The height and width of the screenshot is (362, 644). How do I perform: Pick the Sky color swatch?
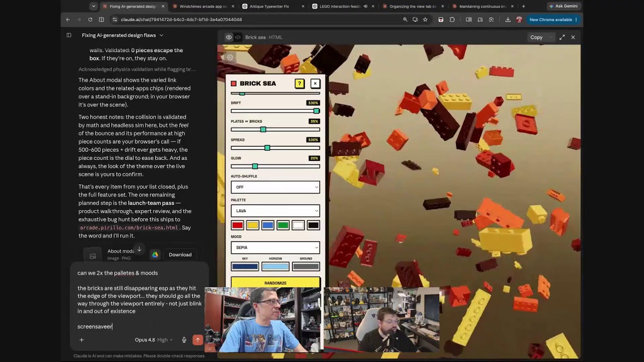pyautogui.click(x=245, y=266)
